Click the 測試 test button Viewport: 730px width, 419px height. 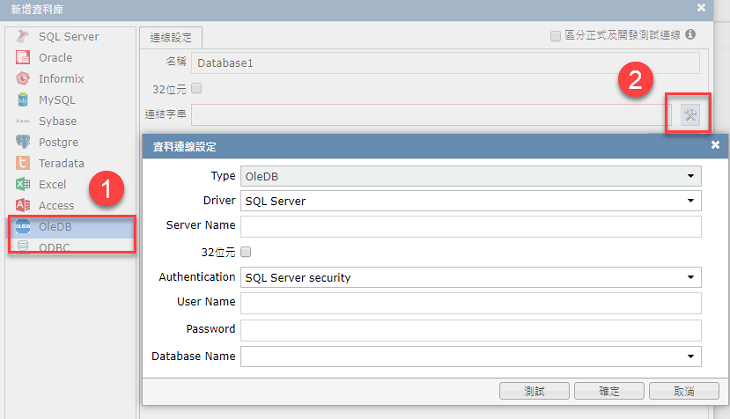(x=534, y=391)
